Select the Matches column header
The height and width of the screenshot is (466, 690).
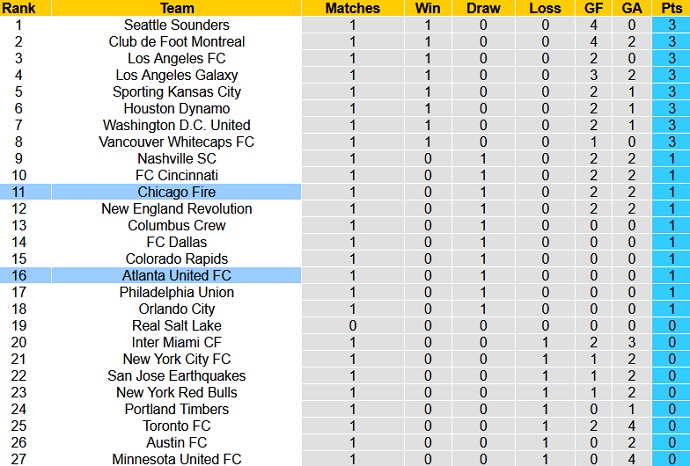click(x=353, y=8)
